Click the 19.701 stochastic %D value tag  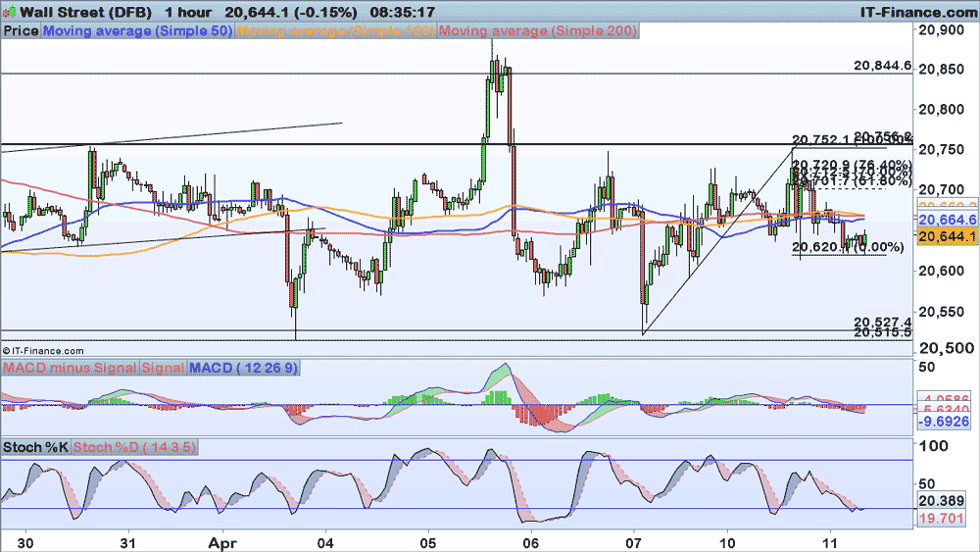click(941, 518)
